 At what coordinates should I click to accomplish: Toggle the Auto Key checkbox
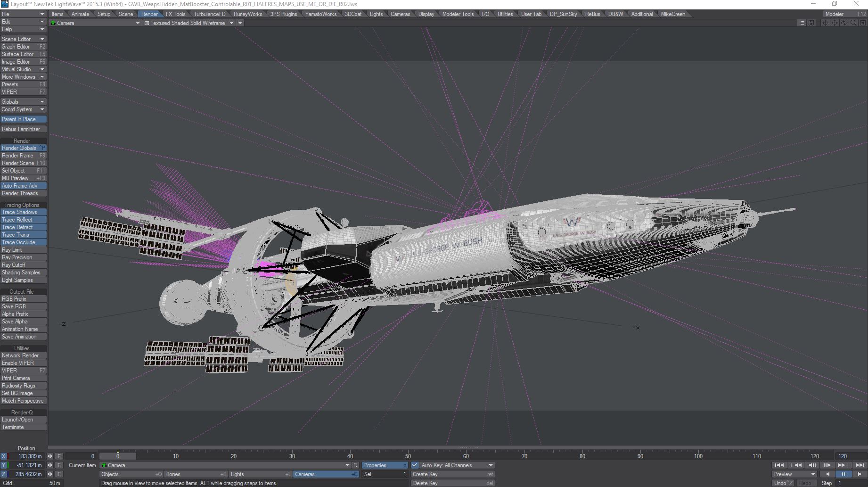point(415,465)
